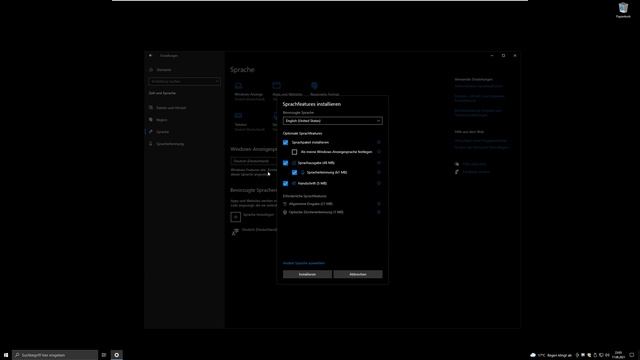Open the 'Andere Sprache auswählen' link
This screenshot has height=360, width=640.
pyautogui.click(x=304, y=263)
